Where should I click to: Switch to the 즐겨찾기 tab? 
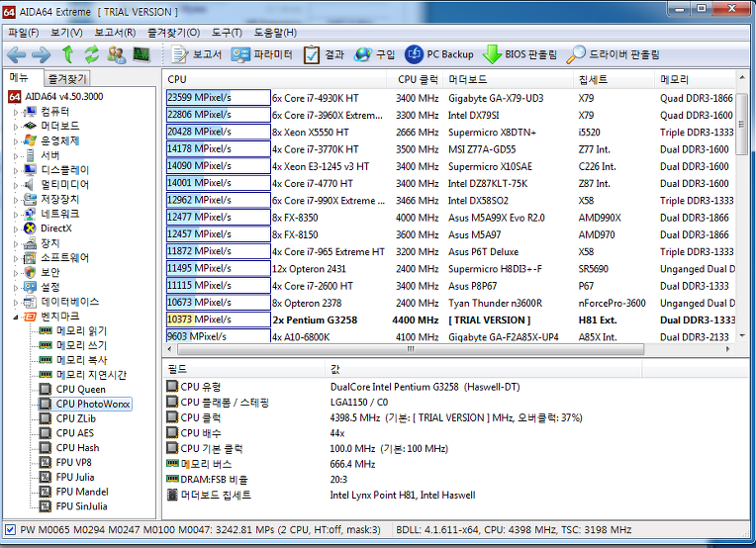(67, 78)
